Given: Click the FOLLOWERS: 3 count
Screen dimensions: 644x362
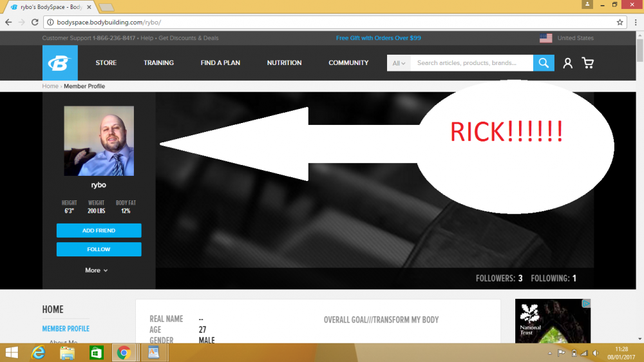Looking at the screenshot, I should click(499, 279).
